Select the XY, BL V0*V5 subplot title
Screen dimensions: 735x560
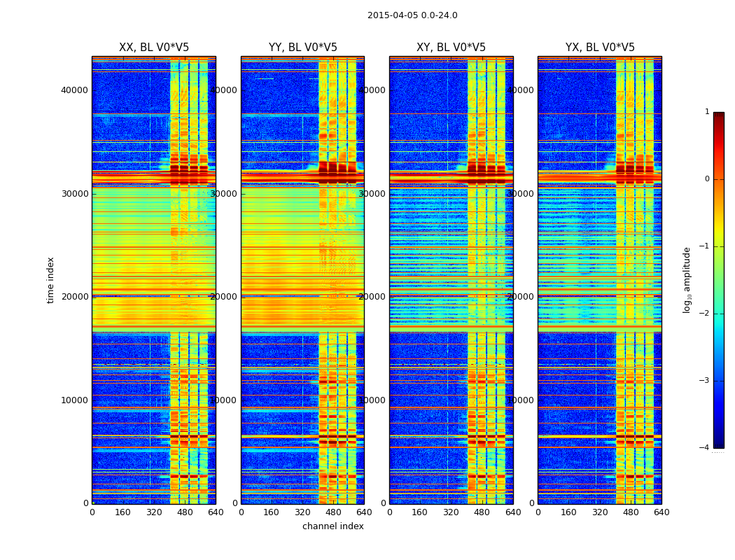451,48
